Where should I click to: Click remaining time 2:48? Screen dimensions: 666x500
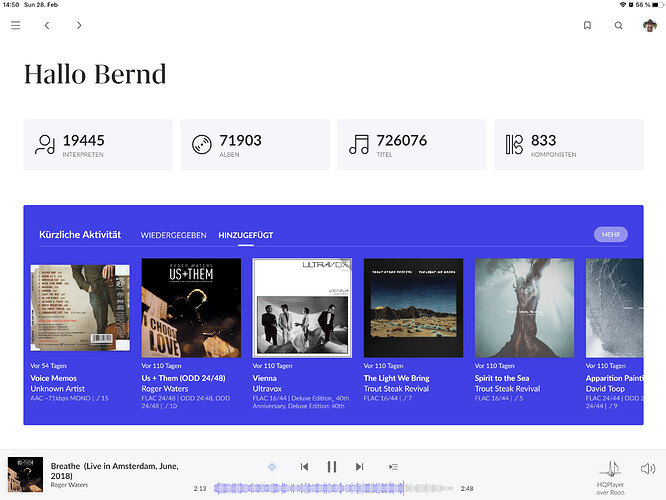click(467, 489)
